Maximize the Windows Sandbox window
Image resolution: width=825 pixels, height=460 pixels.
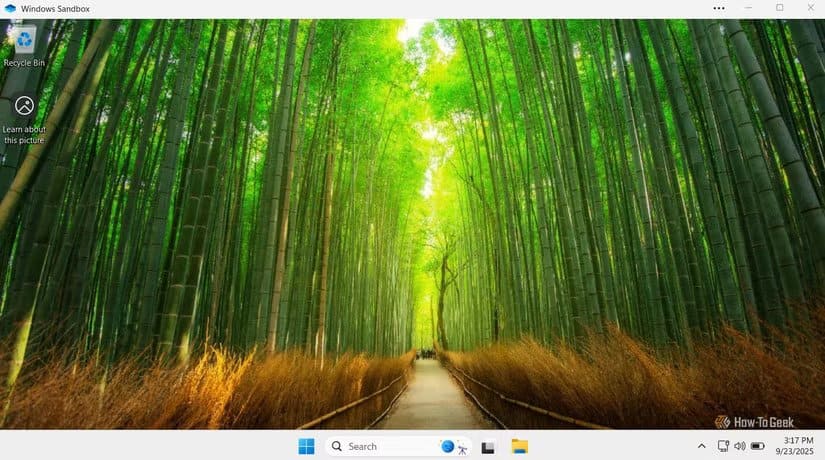tap(779, 8)
